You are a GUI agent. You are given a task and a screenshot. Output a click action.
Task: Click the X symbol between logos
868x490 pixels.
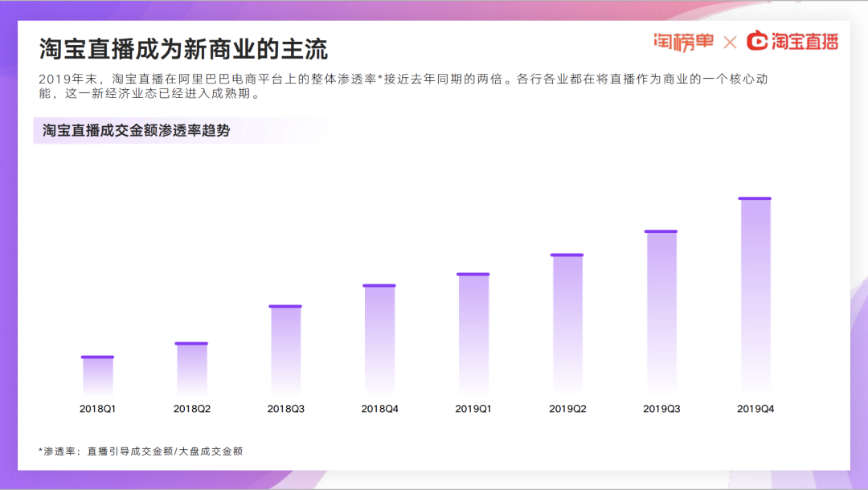pyautogui.click(x=730, y=43)
